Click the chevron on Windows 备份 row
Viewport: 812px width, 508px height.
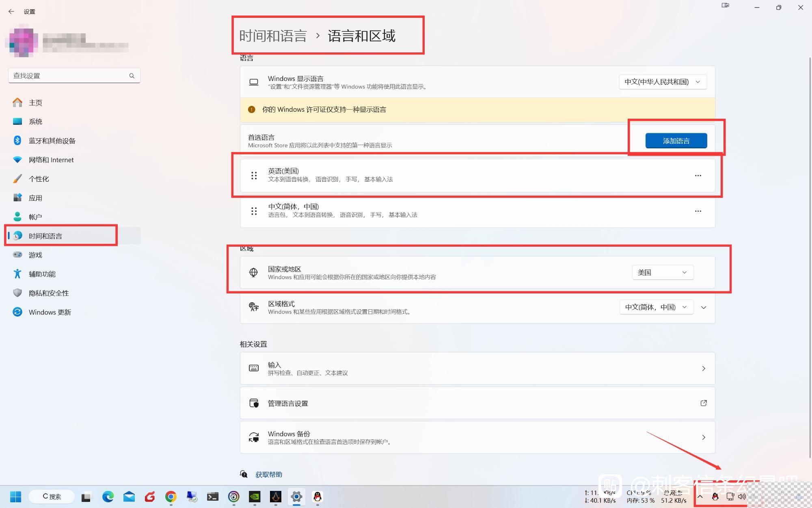pyautogui.click(x=704, y=437)
